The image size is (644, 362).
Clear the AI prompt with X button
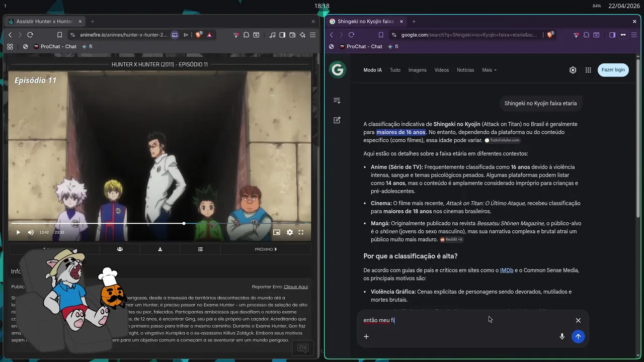pos(578,320)
